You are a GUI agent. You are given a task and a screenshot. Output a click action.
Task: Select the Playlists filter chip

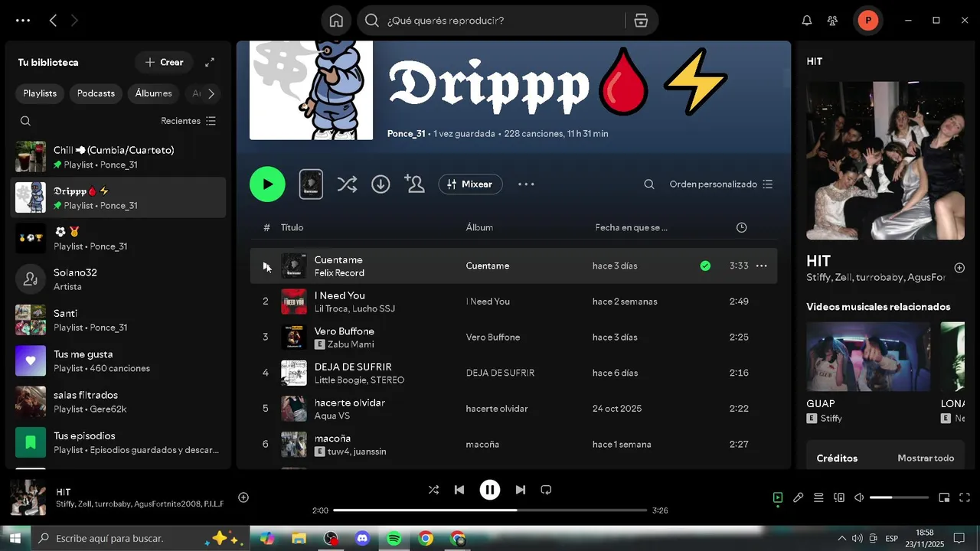(x=40, y=93)
